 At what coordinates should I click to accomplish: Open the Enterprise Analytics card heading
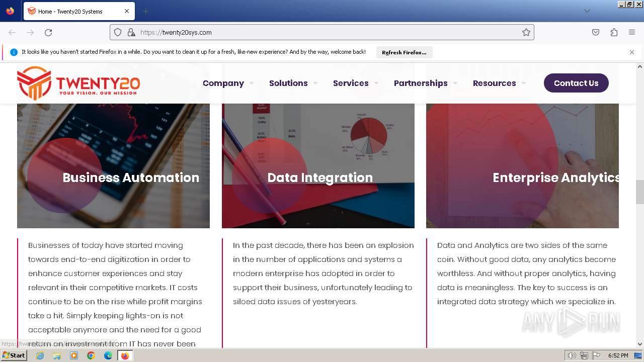click(556, 177)
